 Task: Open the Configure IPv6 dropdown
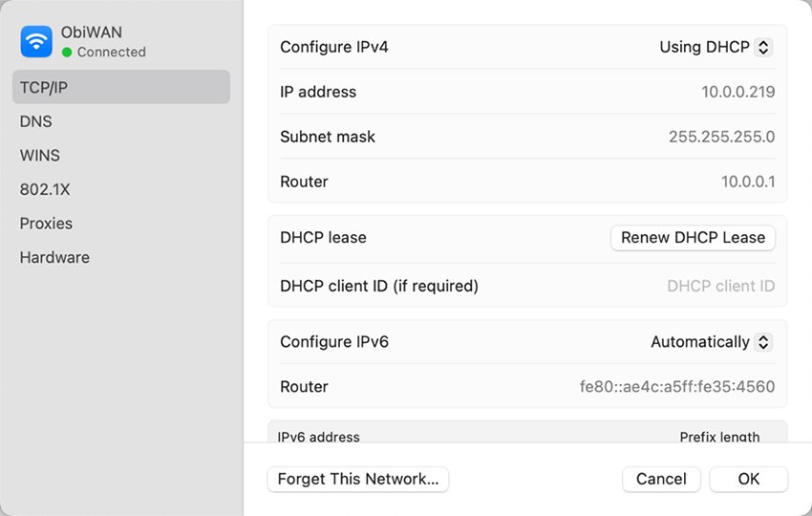pos(711,342)
